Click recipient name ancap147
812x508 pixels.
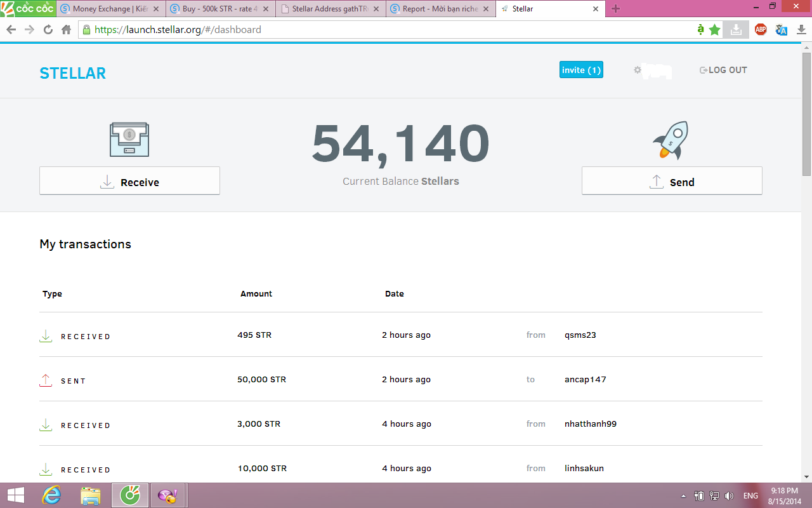586,380
